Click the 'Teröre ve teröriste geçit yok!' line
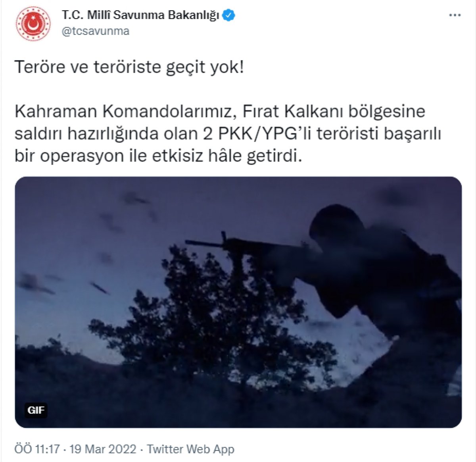476x462 pixels. (129, 67)
